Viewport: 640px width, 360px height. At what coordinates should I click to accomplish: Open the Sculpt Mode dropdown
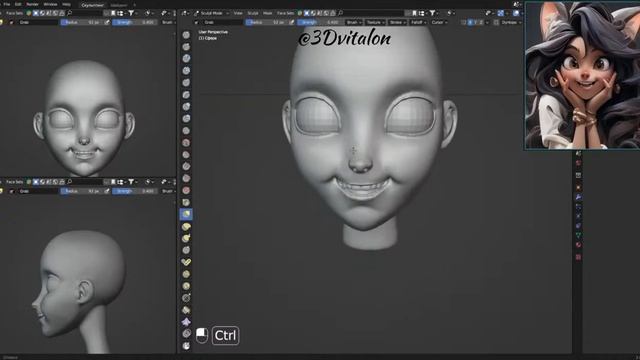pyautogui.click(x=212, y=13)
